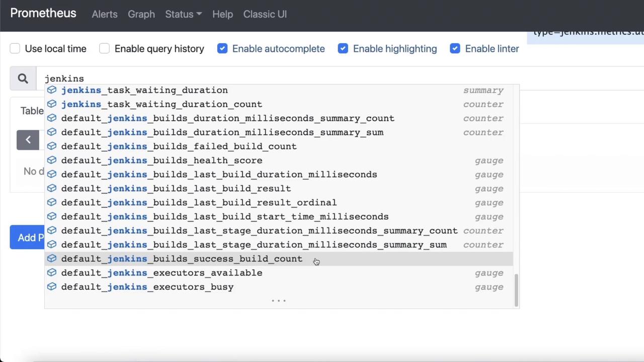Screen dimensions: 644x362
Task: Uncheck Enable highlighting option
Action: click(343, 49)
